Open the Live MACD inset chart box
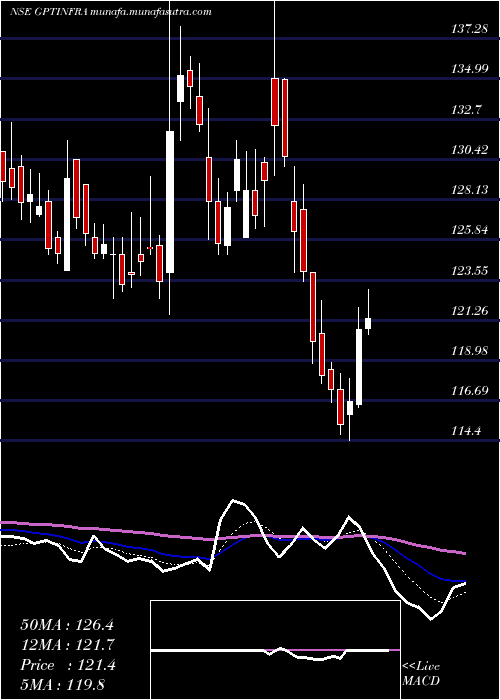Image resolution: width=500 pixels, height=700 pixels. (x=275, y=650)
